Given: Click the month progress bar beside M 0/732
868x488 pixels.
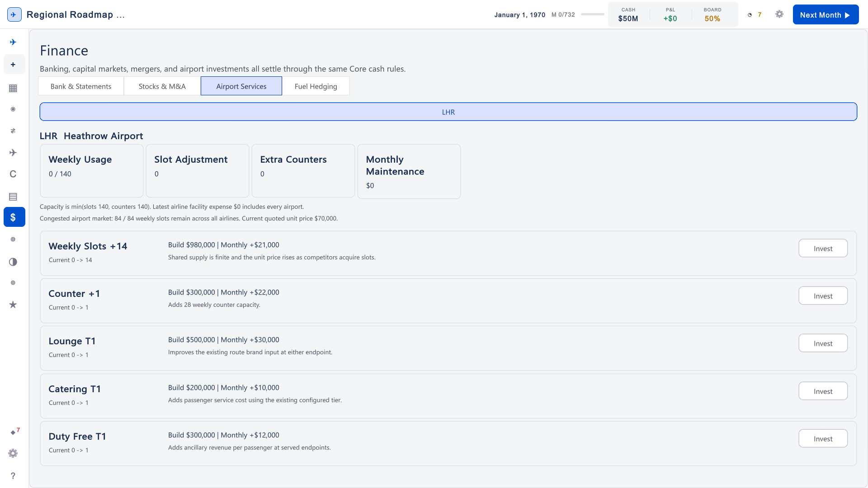Looking at the screenshot, I should pos(592,14).
